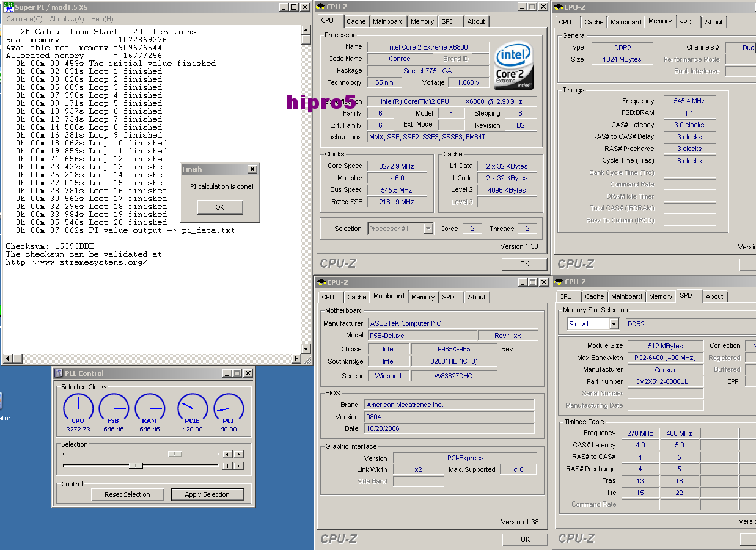Click the SPD part number 'CM2X512-8000UL'
The height and width of the screenshot is (550, 756).
tap(666, 381)
